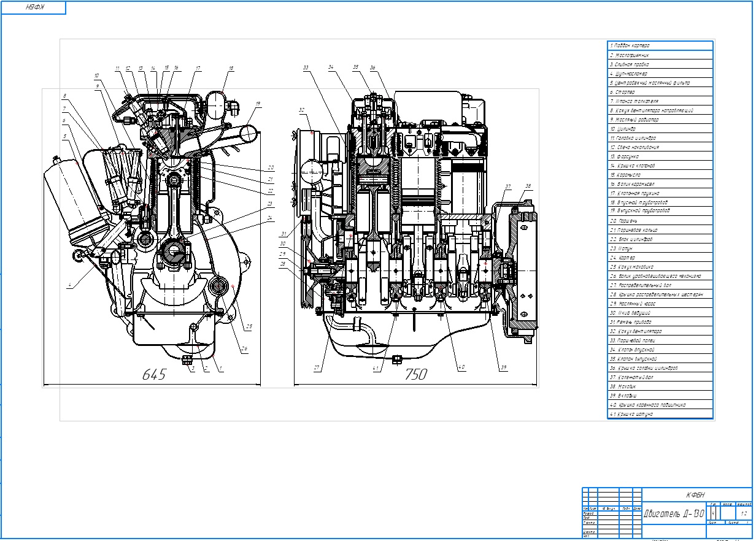The height and width of the screenshot is (541, 756).
Task: Click the "7. Штанга толкателя" entry
Action: point(660,101)
